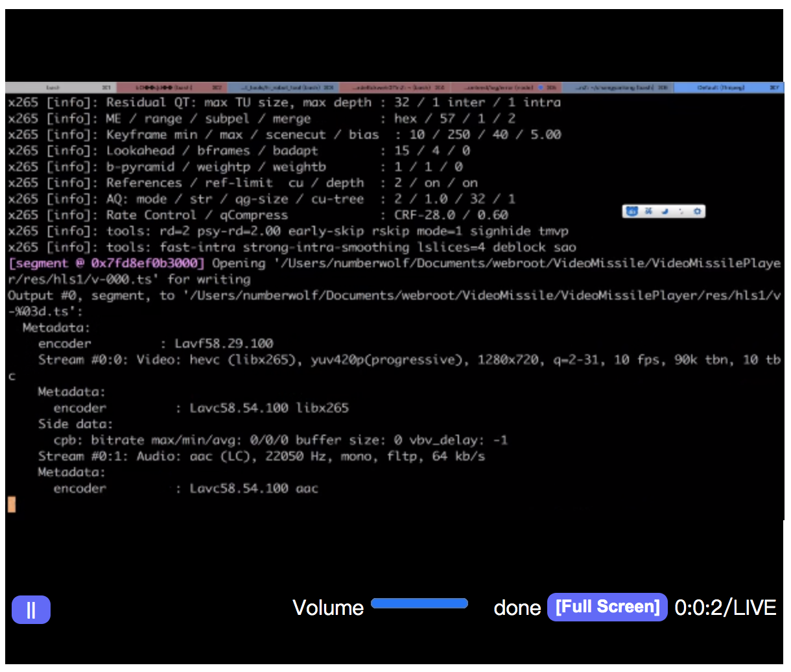Click the command-key symbol icon in floating toolbar
791x672 pixels.
pyautogui.click(x=648, y=211)
